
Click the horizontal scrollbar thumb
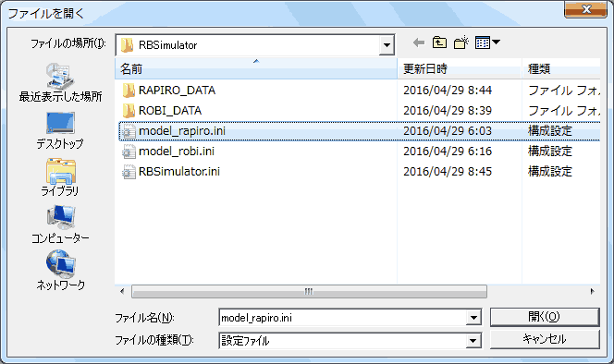pyautogui.click(x=309, y=292)
